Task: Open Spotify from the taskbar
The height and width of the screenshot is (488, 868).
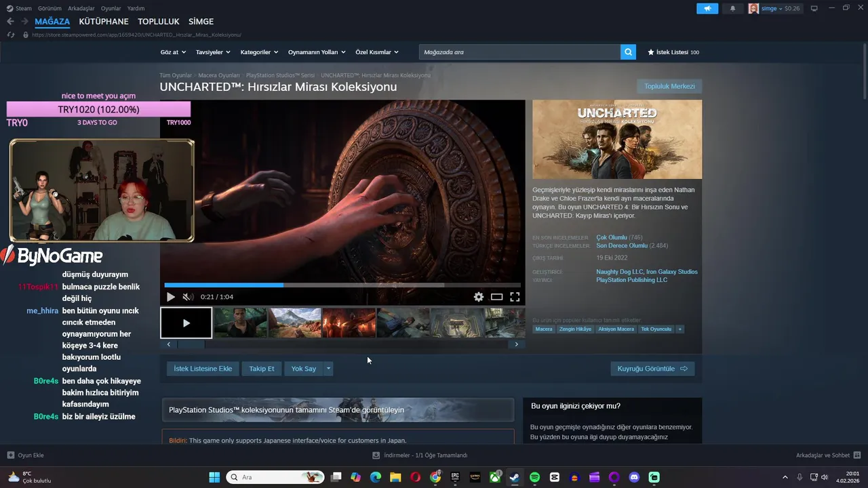Action: click(534, 477)
